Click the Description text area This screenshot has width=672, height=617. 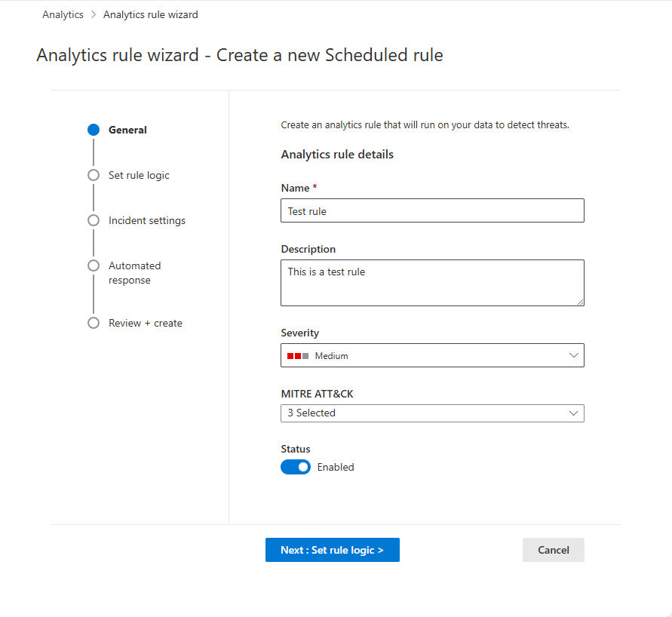432,282
